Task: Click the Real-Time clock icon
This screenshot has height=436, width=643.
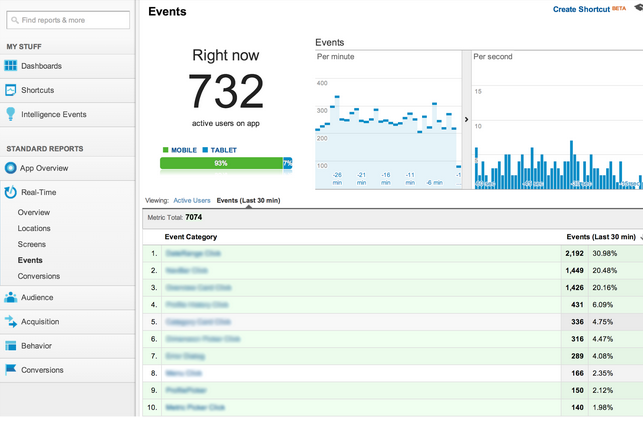Action: (x=11, y=192)
